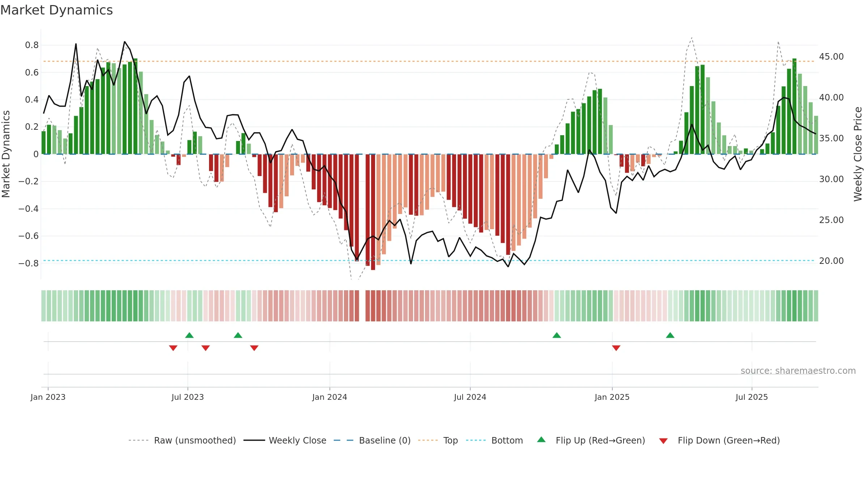Click the Jan 2024 axis label
The width and height of the screenshot is (868, 488).
pos(330,397)
